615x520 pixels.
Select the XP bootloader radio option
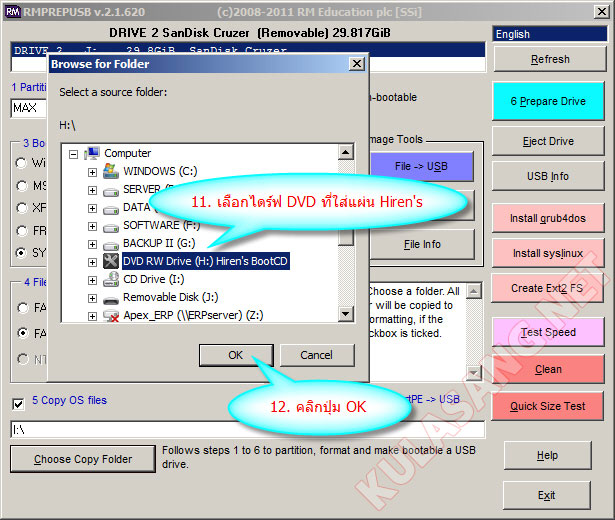coord(22,207)
